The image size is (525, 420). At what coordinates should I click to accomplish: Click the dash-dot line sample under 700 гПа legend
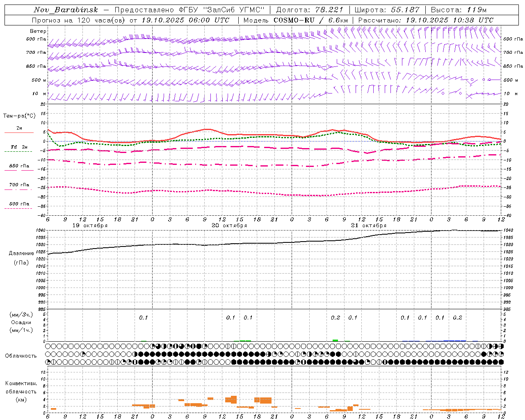(18, 189)
